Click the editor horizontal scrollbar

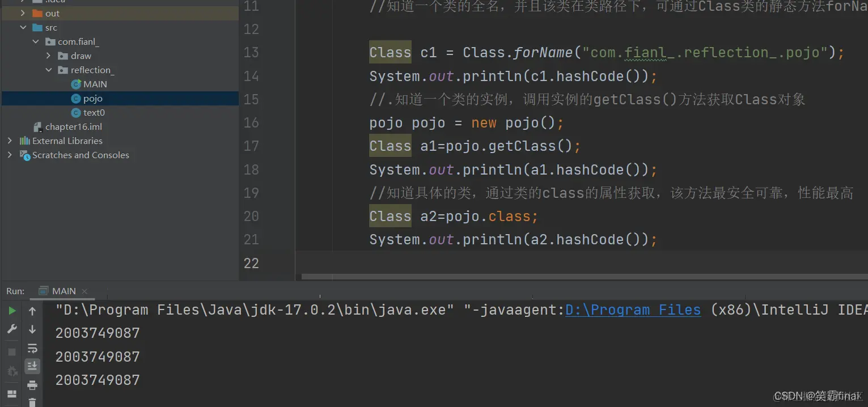point(585,277)
